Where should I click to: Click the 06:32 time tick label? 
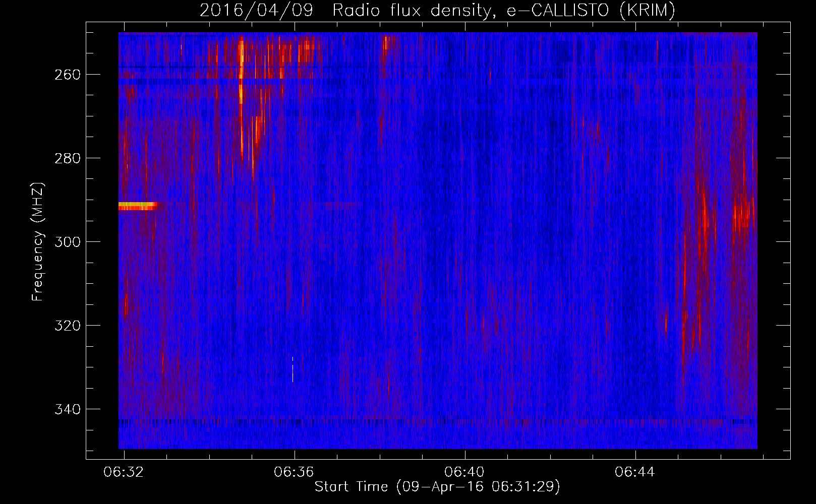[124, 472]
